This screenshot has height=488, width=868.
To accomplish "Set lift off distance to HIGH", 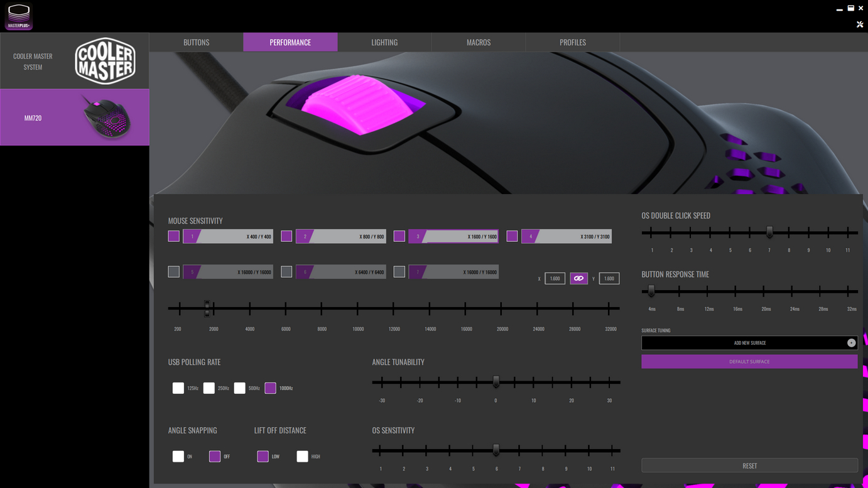I will click(x=303, y=457).
